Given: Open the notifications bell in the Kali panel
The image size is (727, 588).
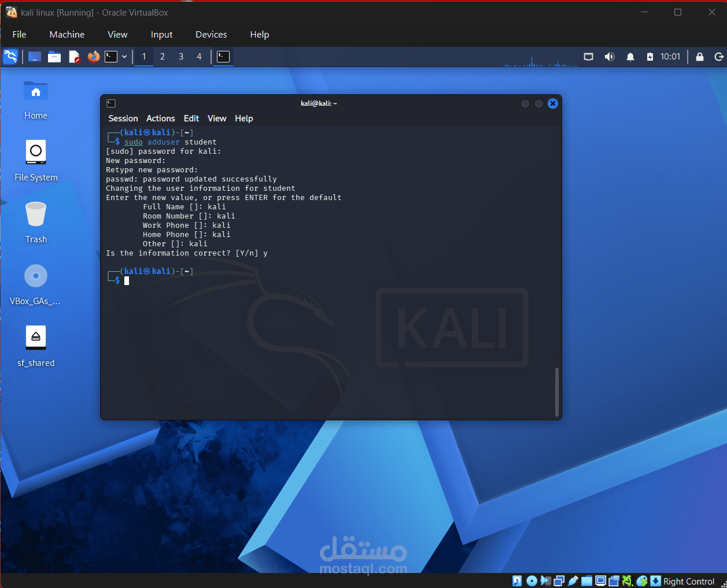Looking at the screenshot, I should pyautogui.click(x=630, y=57).
